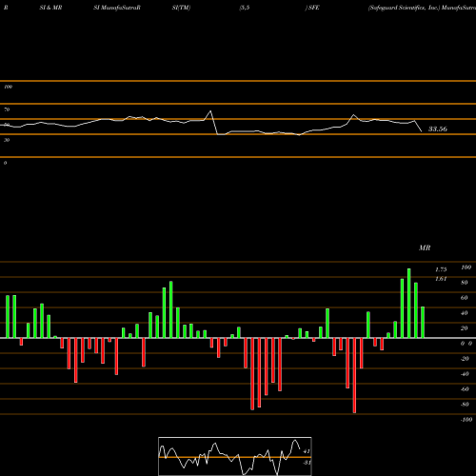Viewport: 476px width, 476px height.
Task: Click the 0 label on RSI axis
Action: pyautogui.click(x=5, y=163)
